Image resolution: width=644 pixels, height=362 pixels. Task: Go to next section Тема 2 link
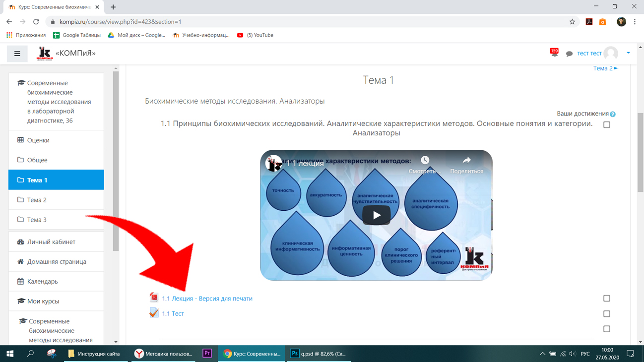(605, 68)
